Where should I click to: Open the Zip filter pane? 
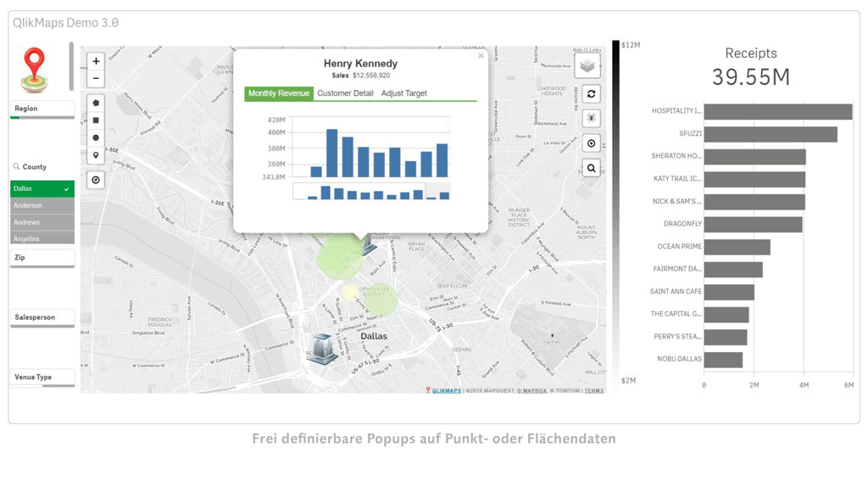(42, 258)
